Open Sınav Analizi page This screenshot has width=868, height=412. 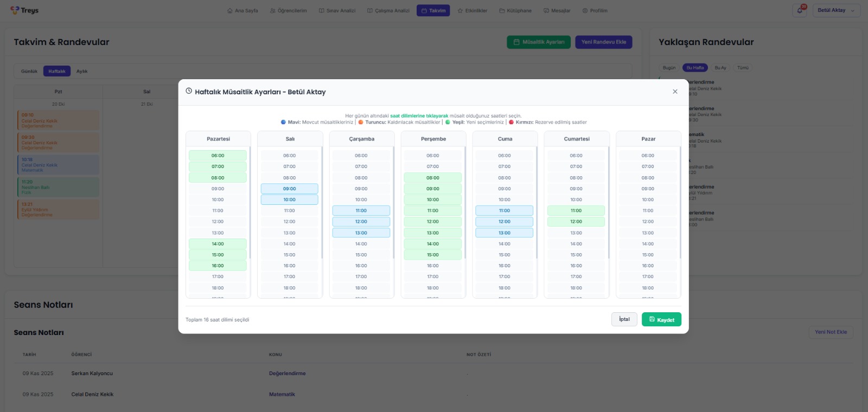point(337,10)
